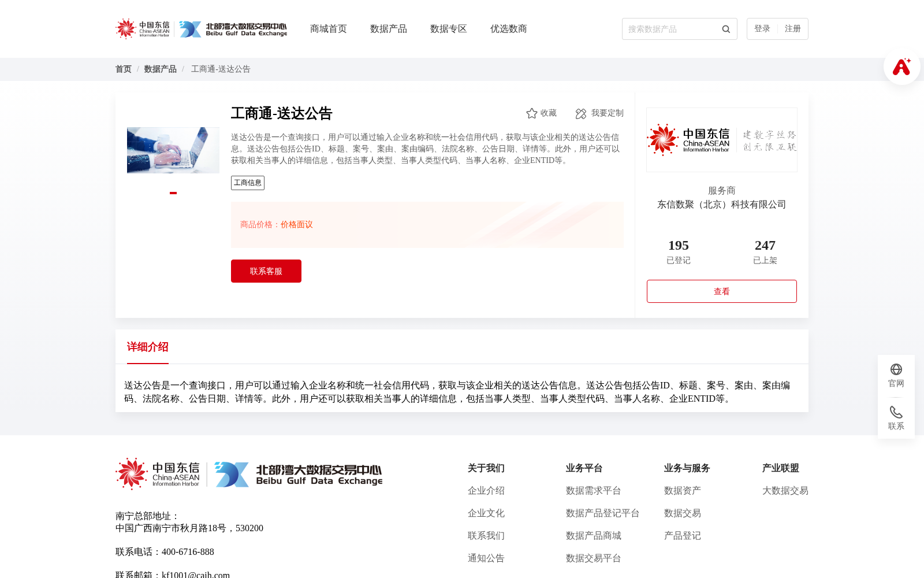
Task: Click the product laptop thumbnail image
Action: click(x=173, y=150)
